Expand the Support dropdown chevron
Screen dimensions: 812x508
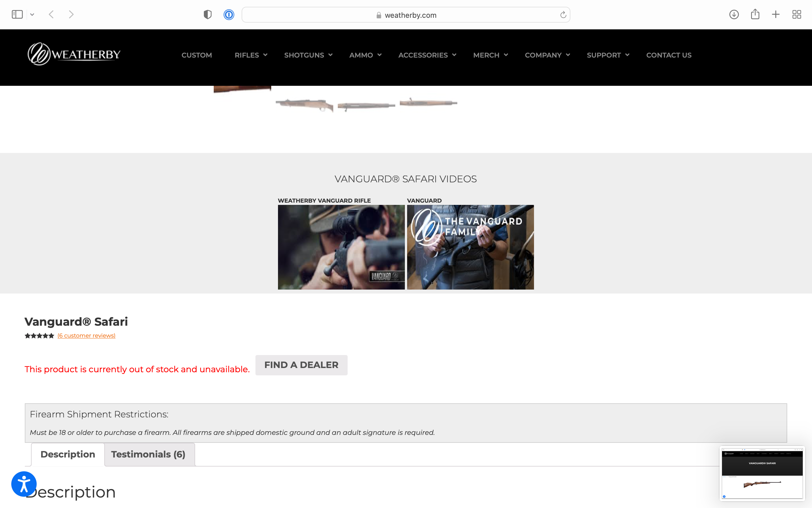point(627,55)
